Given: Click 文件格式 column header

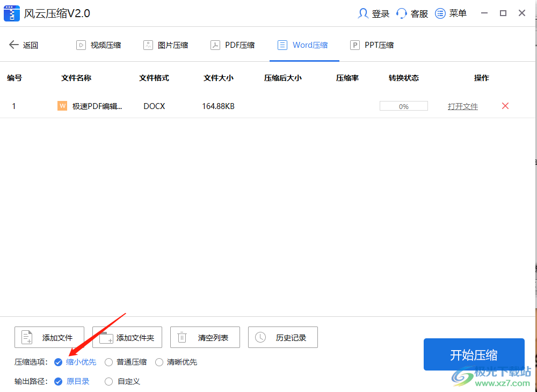Looking at the screenshot, I should point(154,78).
